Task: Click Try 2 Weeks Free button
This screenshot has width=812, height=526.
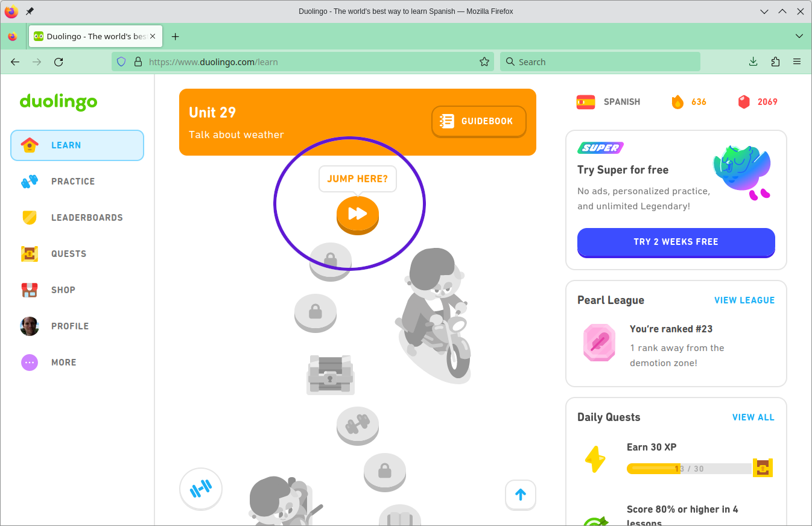Action: [x=676, y=242]
